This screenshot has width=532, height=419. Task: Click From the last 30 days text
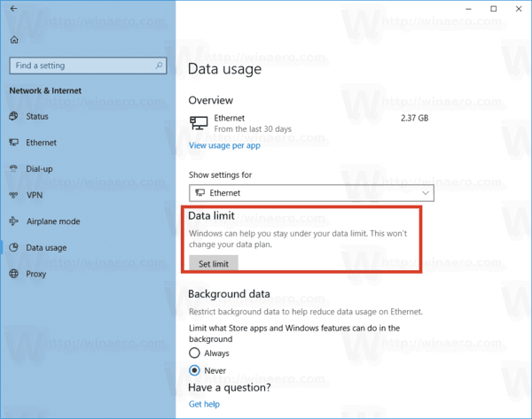[x=253, y=129]
